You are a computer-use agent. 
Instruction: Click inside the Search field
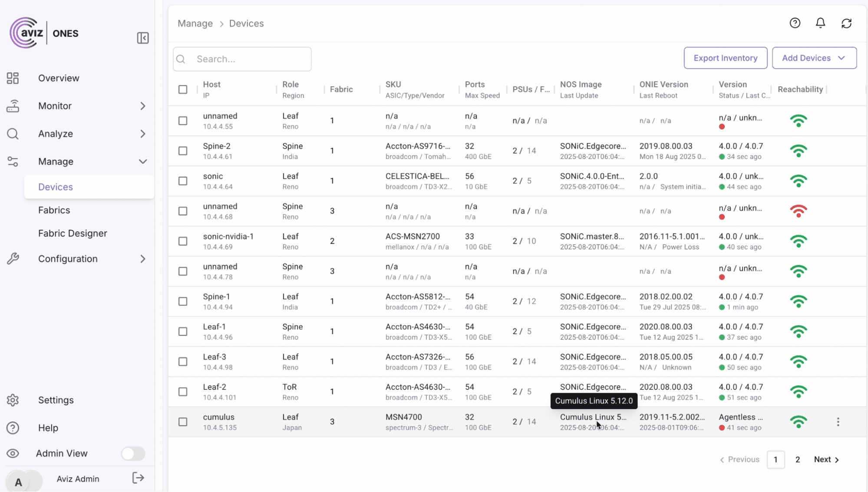242,59
